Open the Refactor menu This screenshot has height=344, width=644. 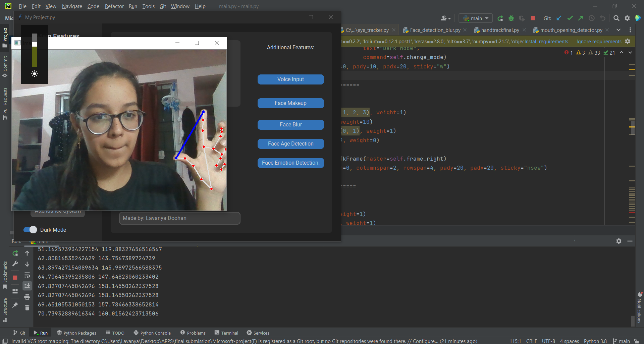pyautogui.click(x=114, y=6)
